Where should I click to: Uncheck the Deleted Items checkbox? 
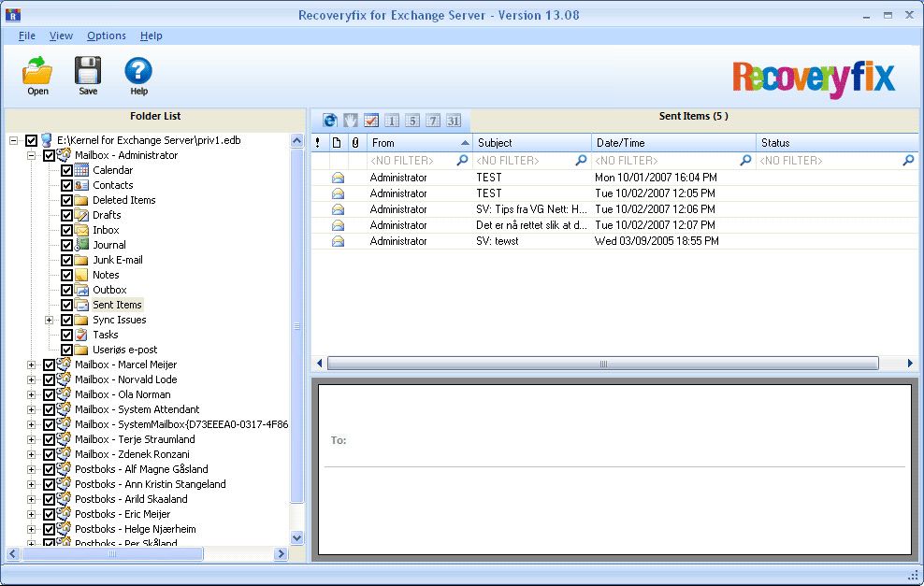(x=66, y=200)
